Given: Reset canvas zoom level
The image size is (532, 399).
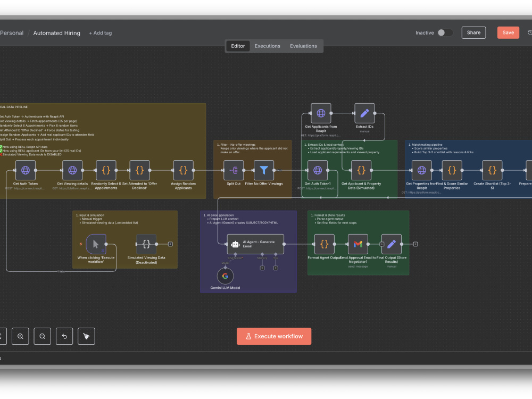Looking at the screenshot, I should pyautogui.click(x=64, y=336).
